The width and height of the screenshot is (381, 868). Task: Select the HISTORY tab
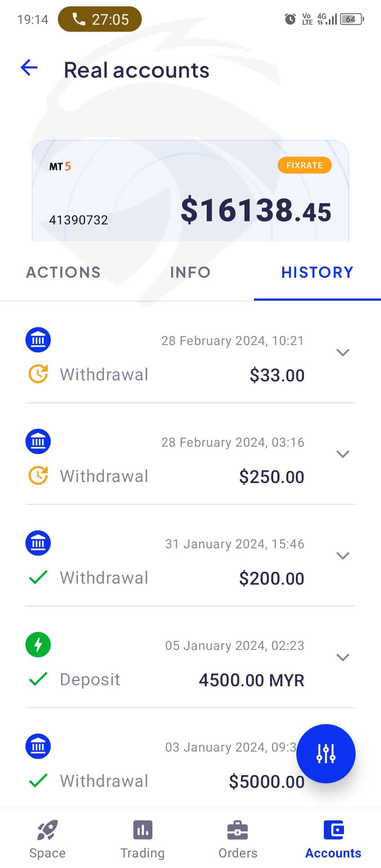[317, 272]
